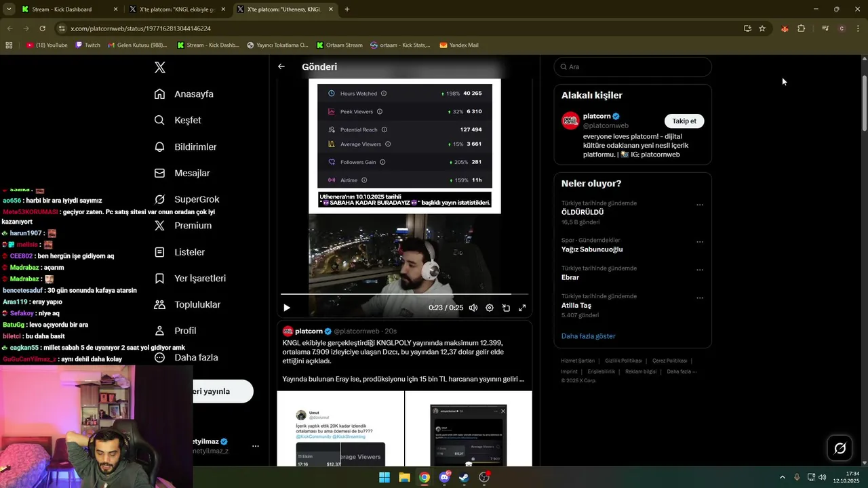Open ortaam - Kick Stats bookmark
The width and height of the screenshot is (868, 488).
(400, 45)
